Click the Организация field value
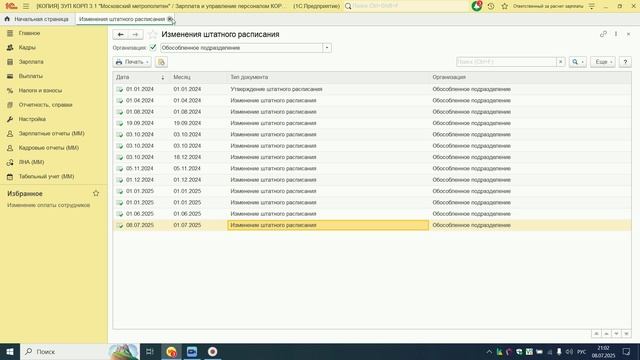The height and width of the screenshot is (360, 640). [241, 48]
